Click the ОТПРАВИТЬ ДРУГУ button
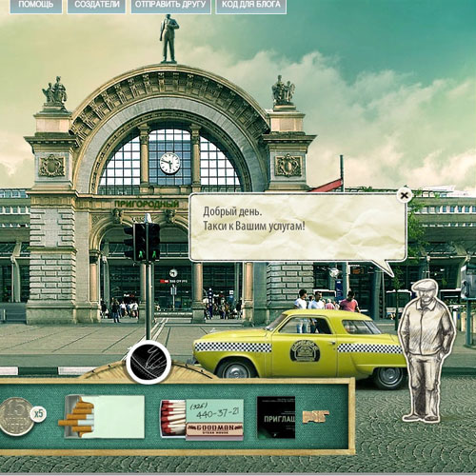This screenshot has height=476, width=476. [170, 6]
